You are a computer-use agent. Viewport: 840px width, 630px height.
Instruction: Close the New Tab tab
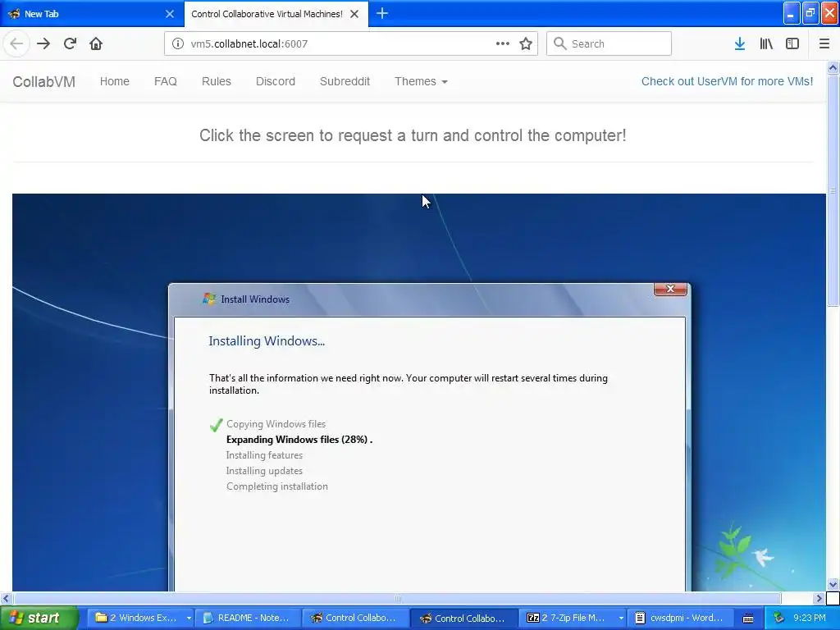pyautogui.click(x=170, y=14)
